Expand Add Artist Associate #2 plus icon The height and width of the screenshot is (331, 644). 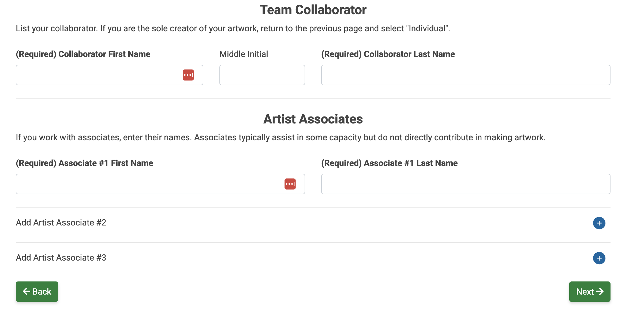tap(599, 223)
